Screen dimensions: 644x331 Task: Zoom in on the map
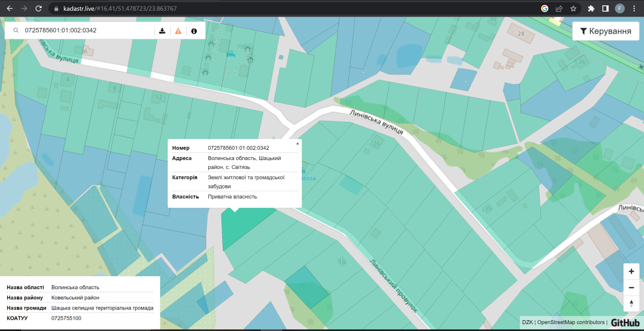(x=631, y=272)
